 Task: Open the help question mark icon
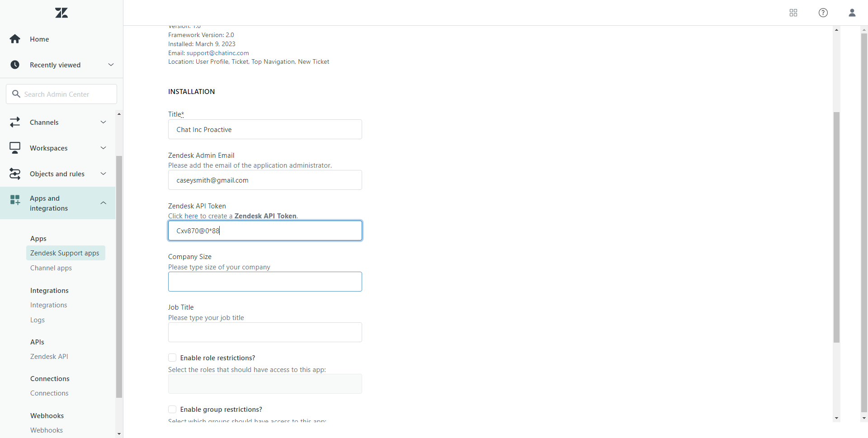coord(823,13)
